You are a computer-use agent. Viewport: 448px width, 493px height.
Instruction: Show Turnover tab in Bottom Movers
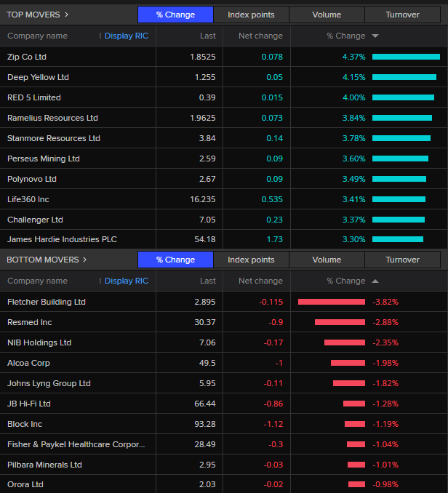[402, 260]
